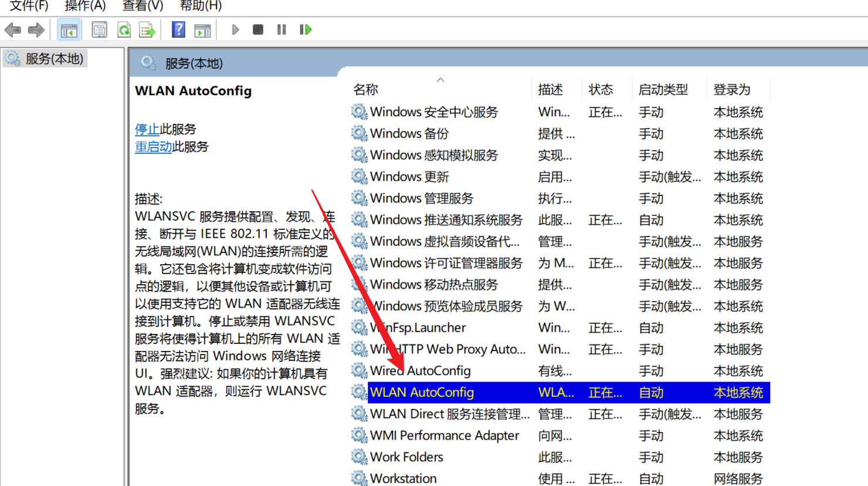Click 服务(本地) header in details pane
Image resolution: width=868 pixels, height=486 pixels.
(x=194, y=63)
